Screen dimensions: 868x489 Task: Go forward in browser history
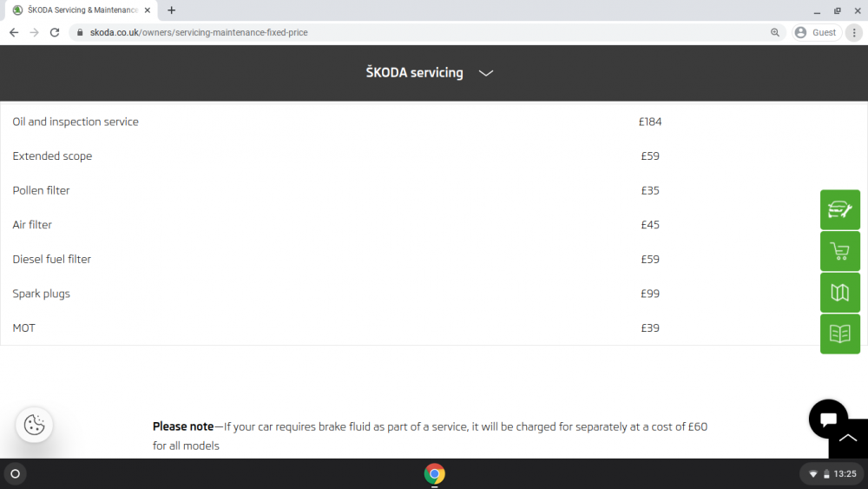pos(35,33)
